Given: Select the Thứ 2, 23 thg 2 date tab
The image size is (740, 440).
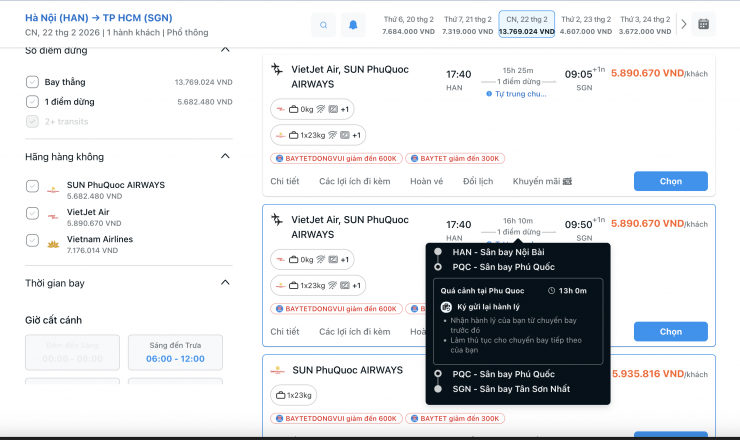Looking at the screenshot, I should click(586, 25).
